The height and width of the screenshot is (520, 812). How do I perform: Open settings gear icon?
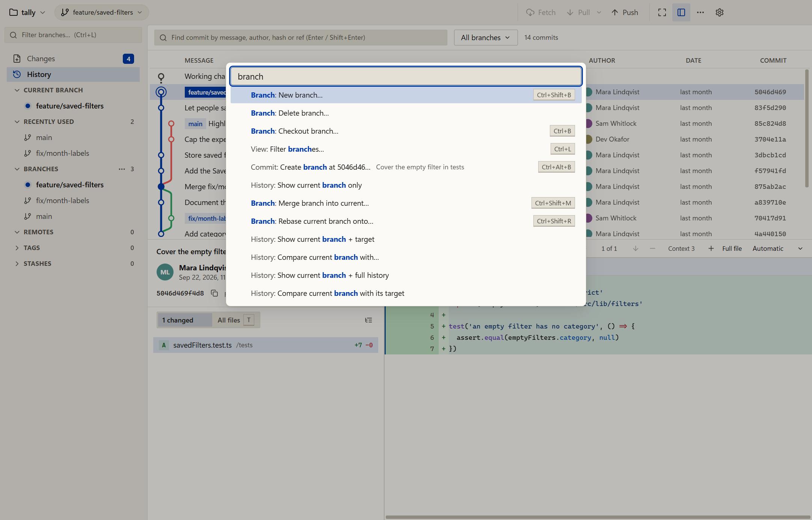[x=720, y=12]
